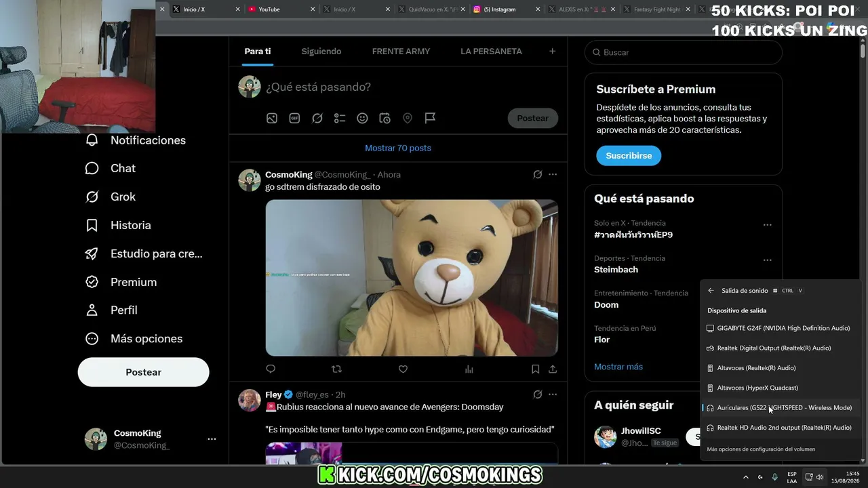Image resolution: width=868 pixels, height=488 pixels.
Task: Open options for the #วาดฝันวันวิวาห์EP9 trend
Action: 768,225
